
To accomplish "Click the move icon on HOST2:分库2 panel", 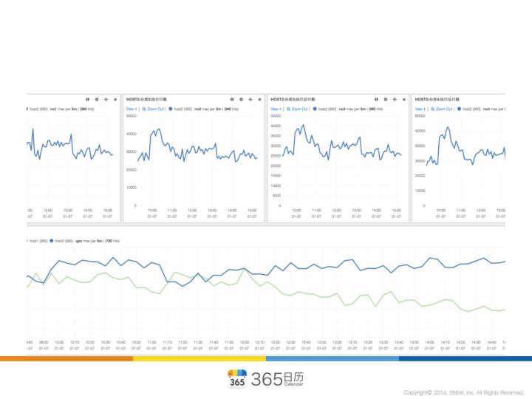I will pos(250,100).
